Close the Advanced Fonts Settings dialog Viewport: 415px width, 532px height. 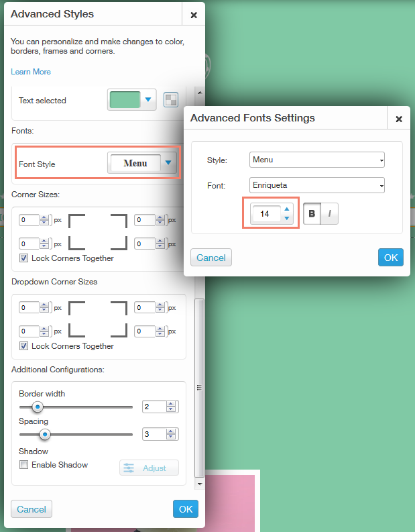[399, 119]
